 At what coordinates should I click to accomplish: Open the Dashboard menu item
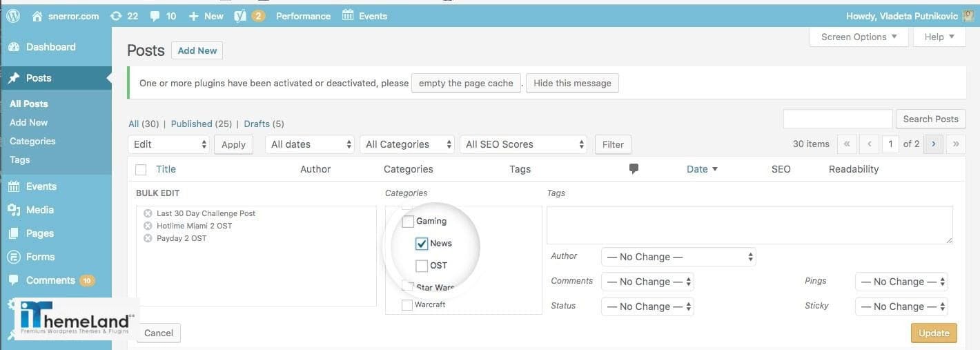tap(51, 47)
